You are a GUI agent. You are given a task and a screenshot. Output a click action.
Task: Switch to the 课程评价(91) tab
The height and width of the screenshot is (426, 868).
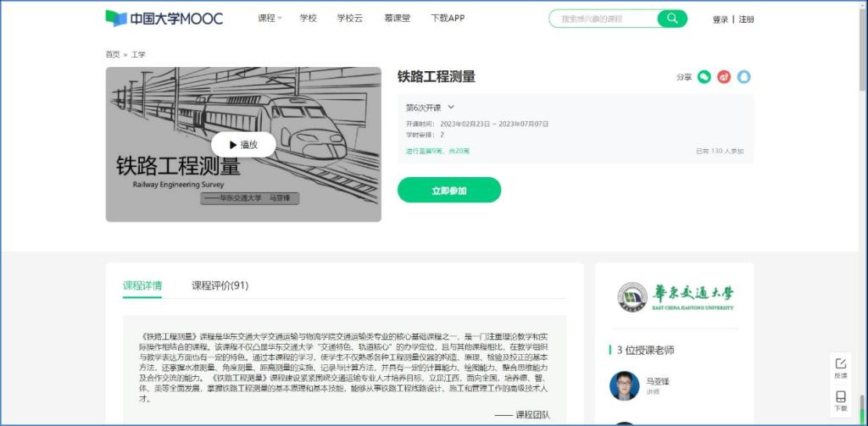tap(220, 285)
